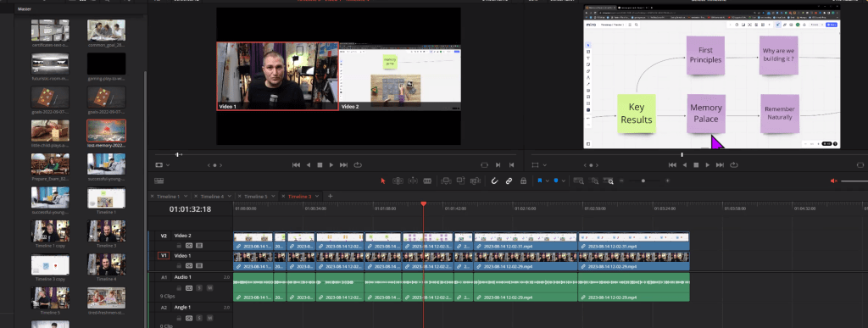Toggle auto track selector on Video 1

point(189,265)
